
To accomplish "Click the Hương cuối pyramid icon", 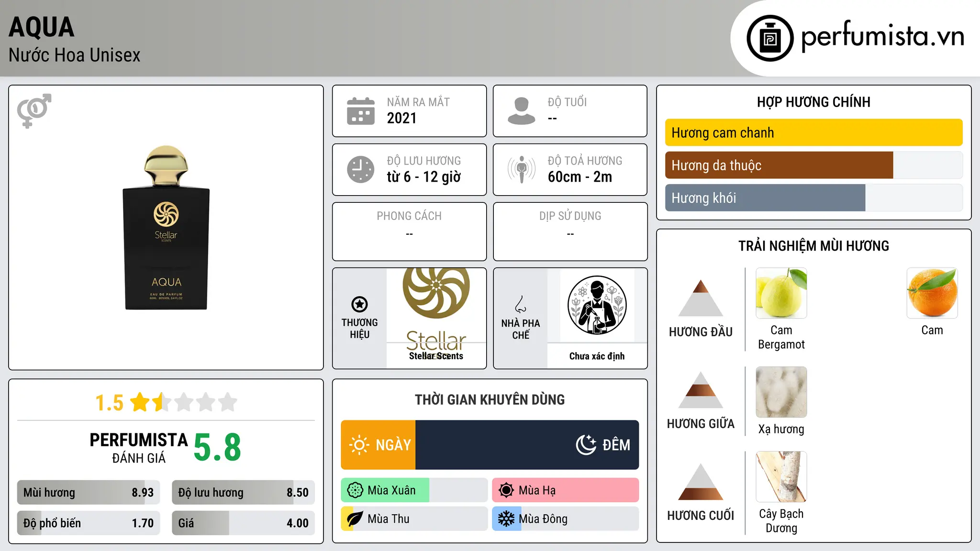I will tap(701, 482).
